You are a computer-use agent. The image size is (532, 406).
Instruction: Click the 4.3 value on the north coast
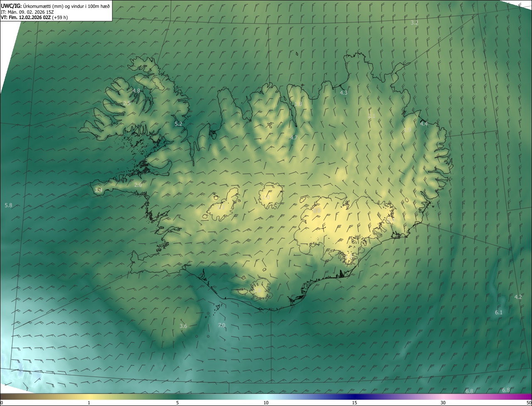[343, 93]
